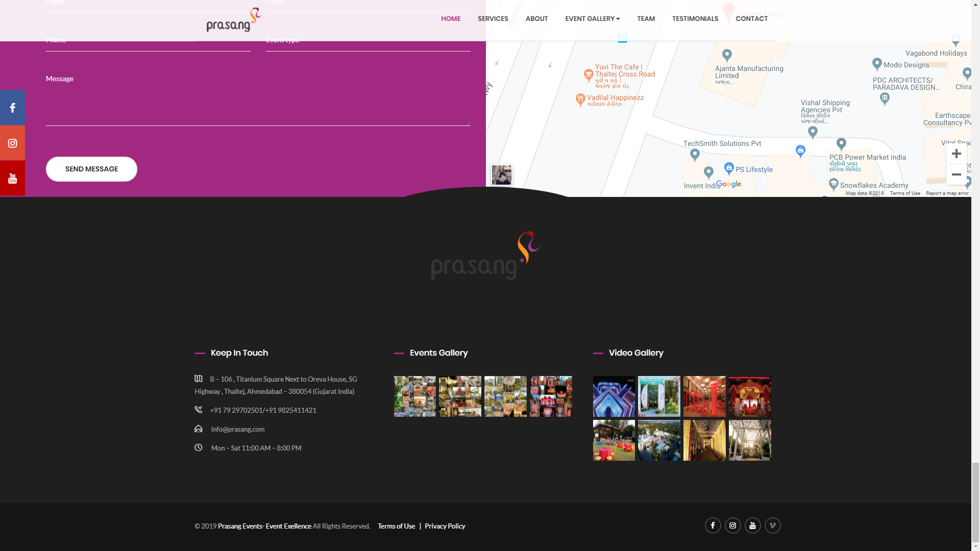The width and height of the screenshot is (980, 551).
Task: Click the Vadilal Happinezz map marker
Action: (x=580, y=99)
